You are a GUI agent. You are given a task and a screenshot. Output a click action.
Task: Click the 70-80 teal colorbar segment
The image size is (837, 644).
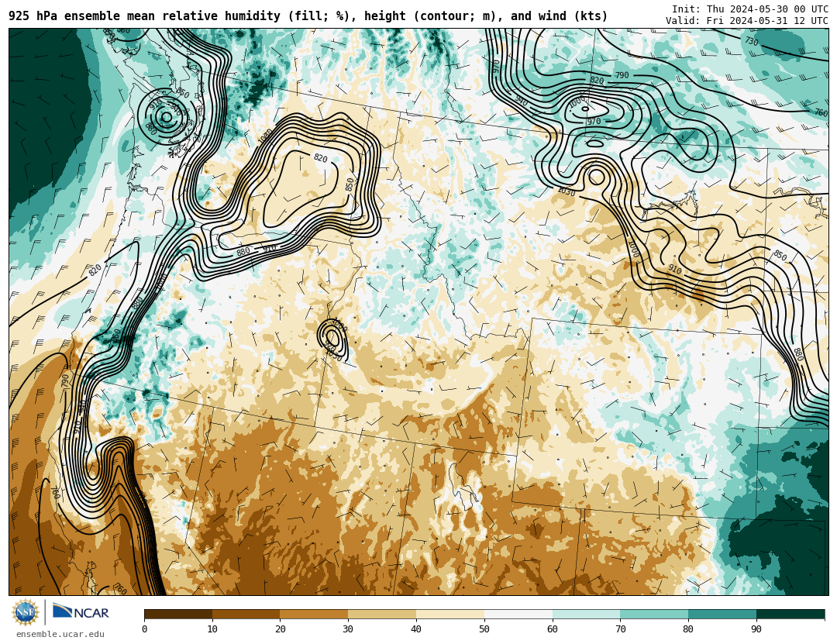coord(654,615)
